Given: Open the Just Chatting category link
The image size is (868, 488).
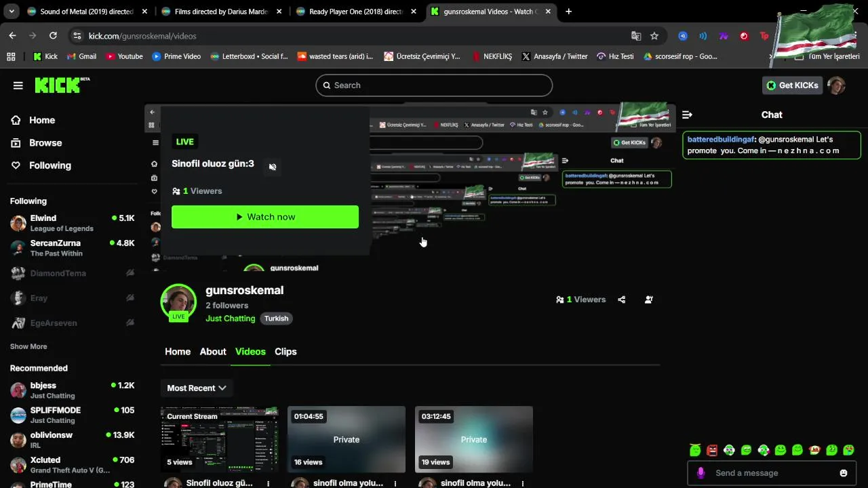Looking at the screenshot, I should click(231, 319).
